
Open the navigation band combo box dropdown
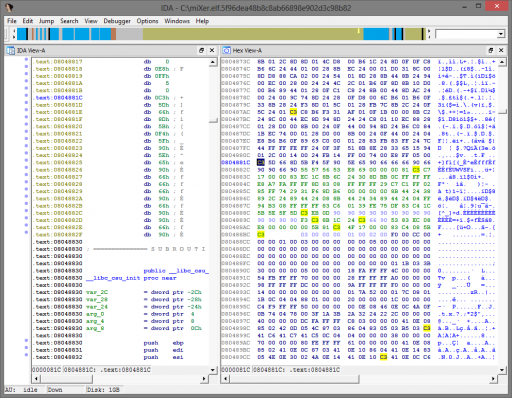pos(501,34)
